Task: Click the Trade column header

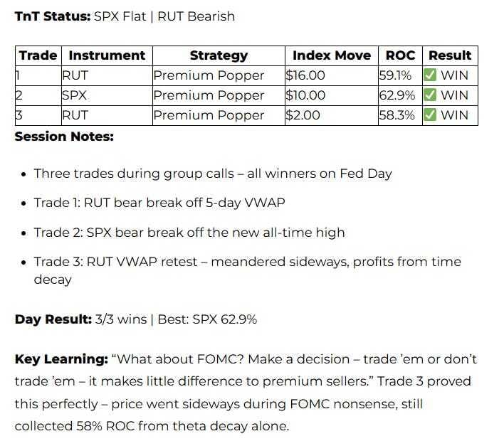Action: [38, 55]
